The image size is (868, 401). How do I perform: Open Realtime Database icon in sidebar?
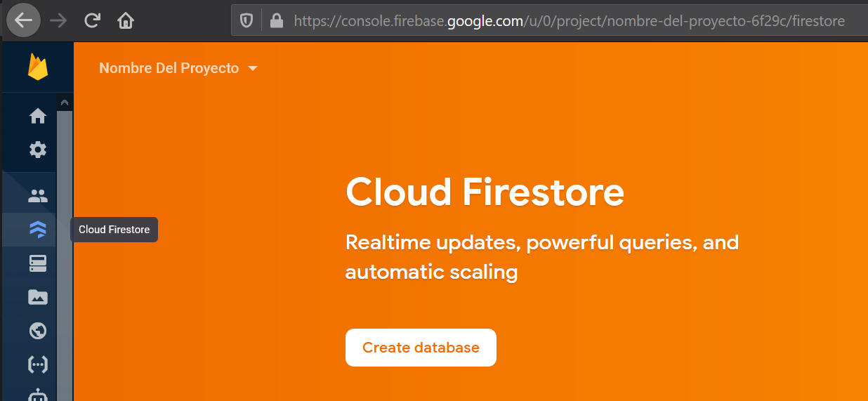37,263
